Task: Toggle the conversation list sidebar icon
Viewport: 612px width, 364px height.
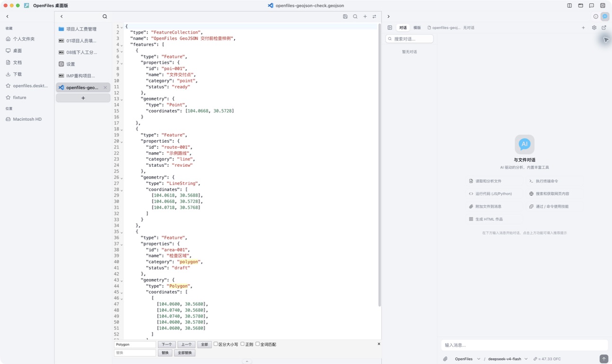Action: [390, 27]
